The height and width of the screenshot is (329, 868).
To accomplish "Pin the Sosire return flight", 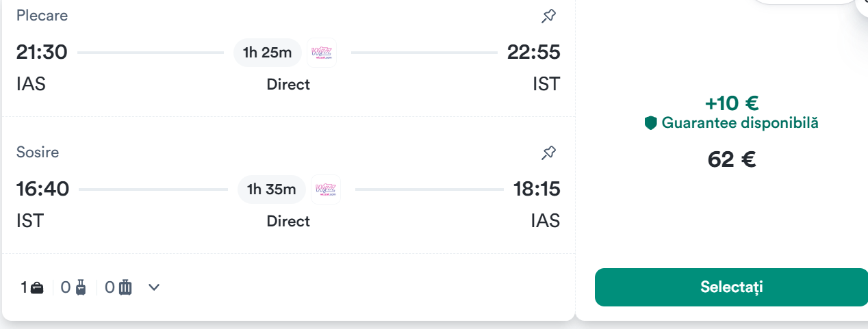I will pos(548,153).
